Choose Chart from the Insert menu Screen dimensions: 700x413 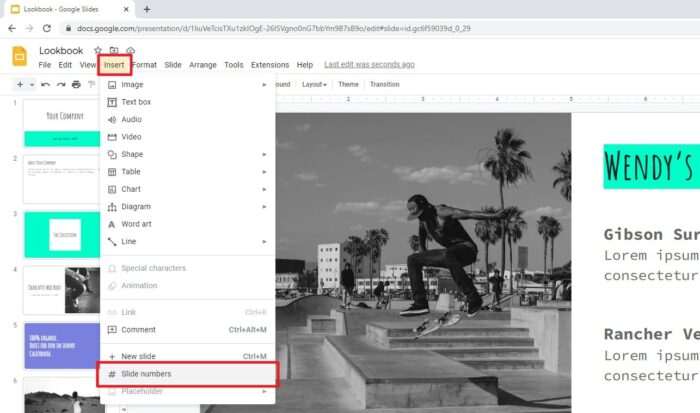(187, 189)
